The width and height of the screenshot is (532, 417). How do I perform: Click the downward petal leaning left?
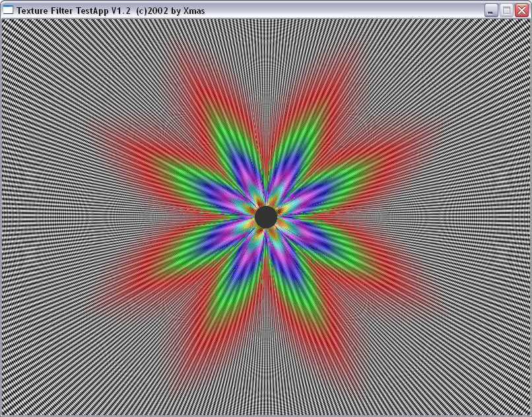click(x=238, y=276)
